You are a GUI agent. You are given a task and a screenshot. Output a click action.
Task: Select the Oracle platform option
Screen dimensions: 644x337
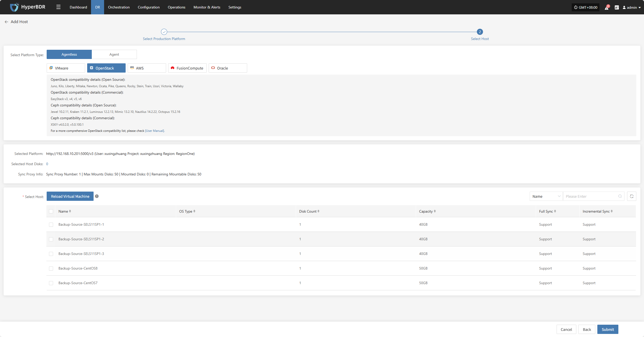tap(228, 68)
